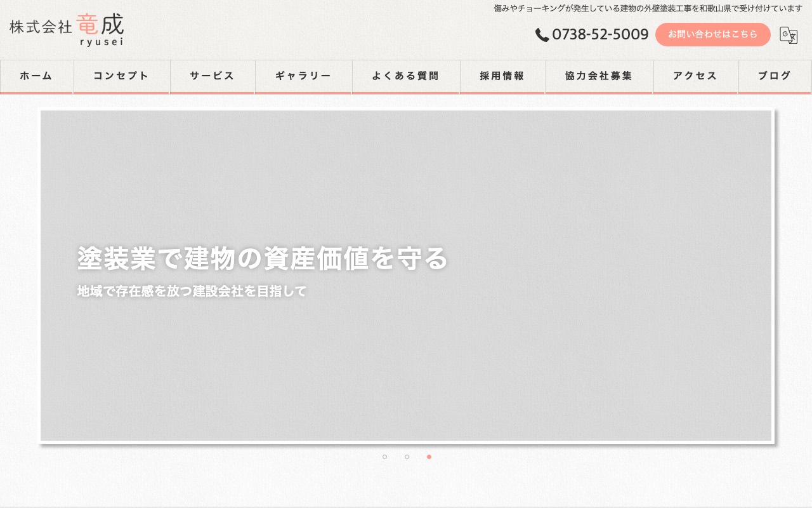
Task: Click the hero slide banner image
Action: [406, 276]
